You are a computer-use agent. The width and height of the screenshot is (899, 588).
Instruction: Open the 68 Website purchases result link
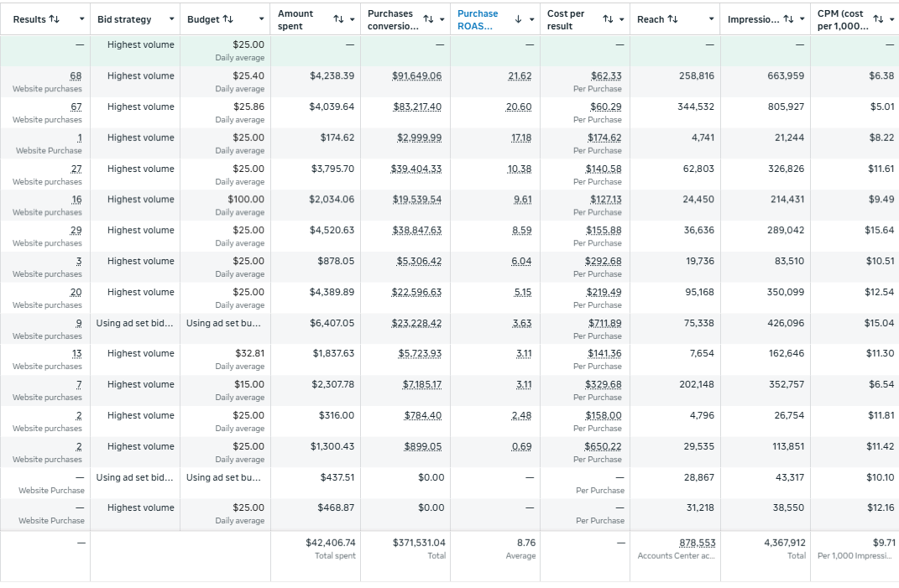[76, 75]
